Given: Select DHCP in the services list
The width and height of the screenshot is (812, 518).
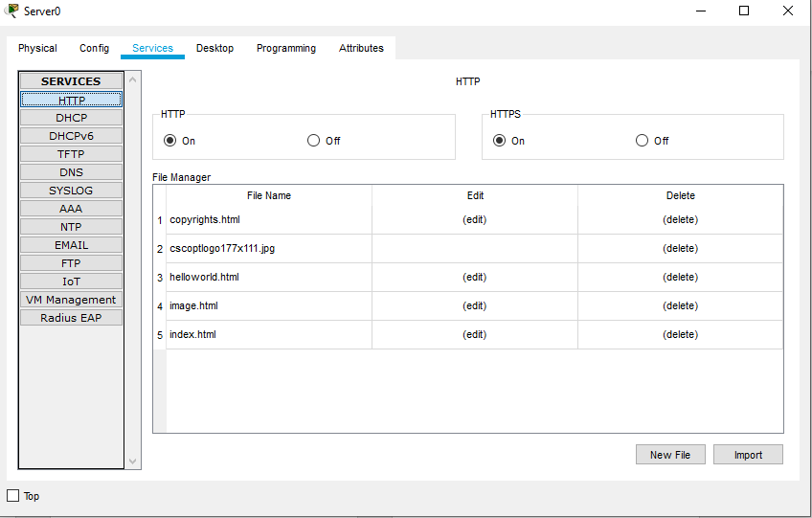Looking at the screenshot, I should [71, 118].
